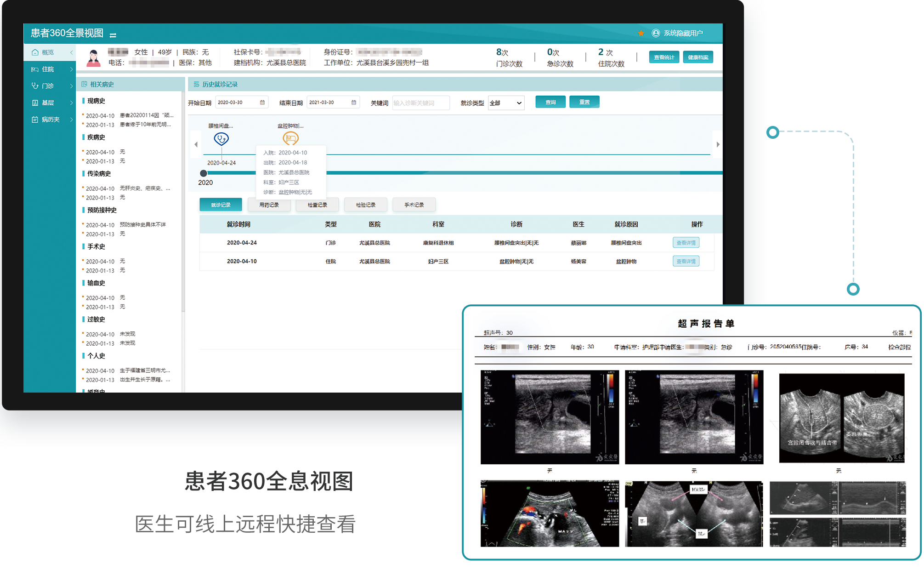This screenshot has height=570, width=924.
Task: Switch to the 用药记录 tab
Action: [269, 205]
